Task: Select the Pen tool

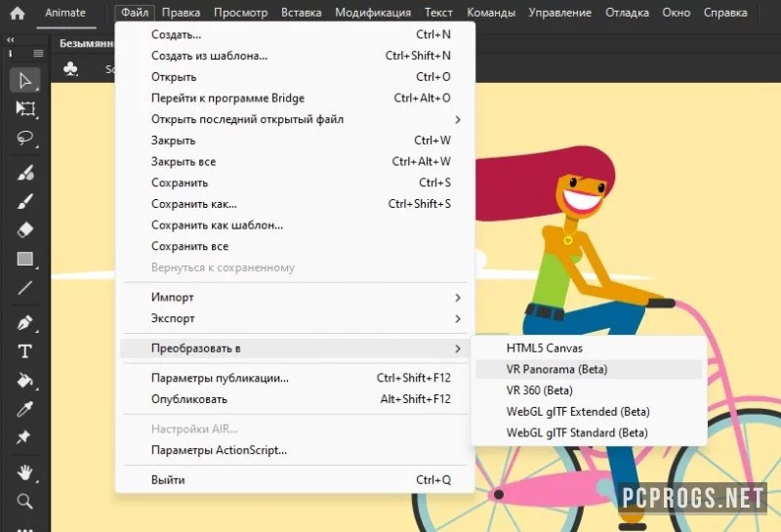Action: click(25, 323)
